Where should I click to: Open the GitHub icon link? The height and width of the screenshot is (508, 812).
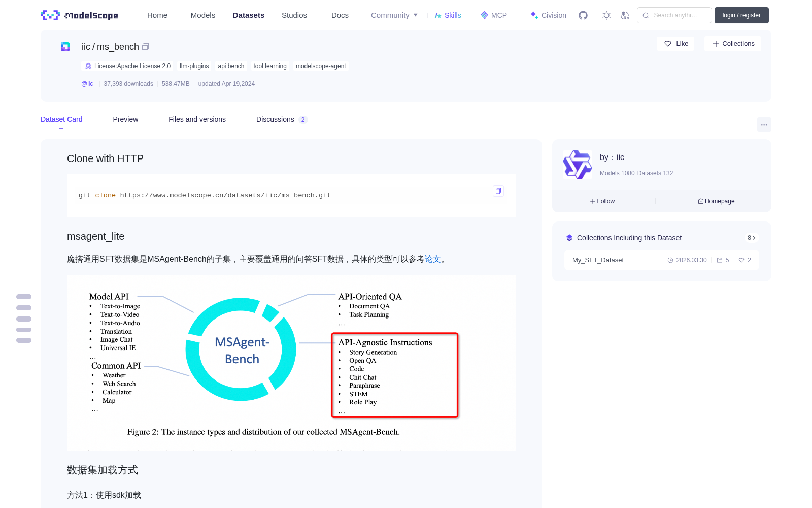pyautogui.click(x=583, y=15)
